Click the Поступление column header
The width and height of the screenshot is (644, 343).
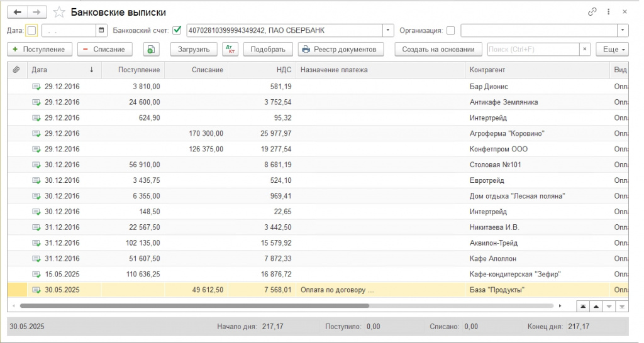[x=133, y=70]
